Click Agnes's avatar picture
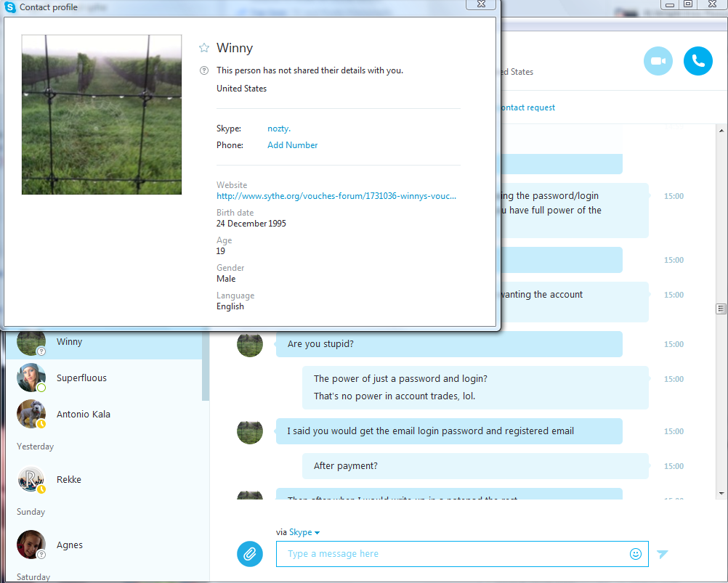Viewport: 728px width, 583px height. pyautogui.click(x=31, y=545)
